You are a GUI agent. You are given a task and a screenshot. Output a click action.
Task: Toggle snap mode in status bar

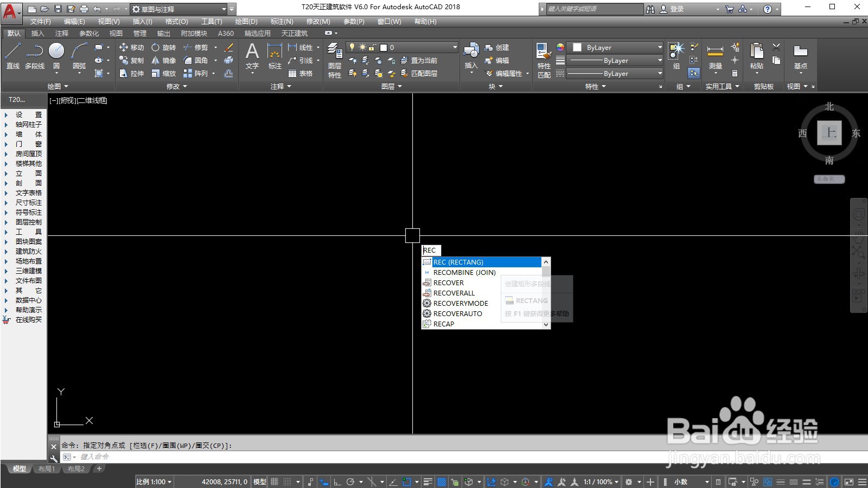[x=288, y=481]
